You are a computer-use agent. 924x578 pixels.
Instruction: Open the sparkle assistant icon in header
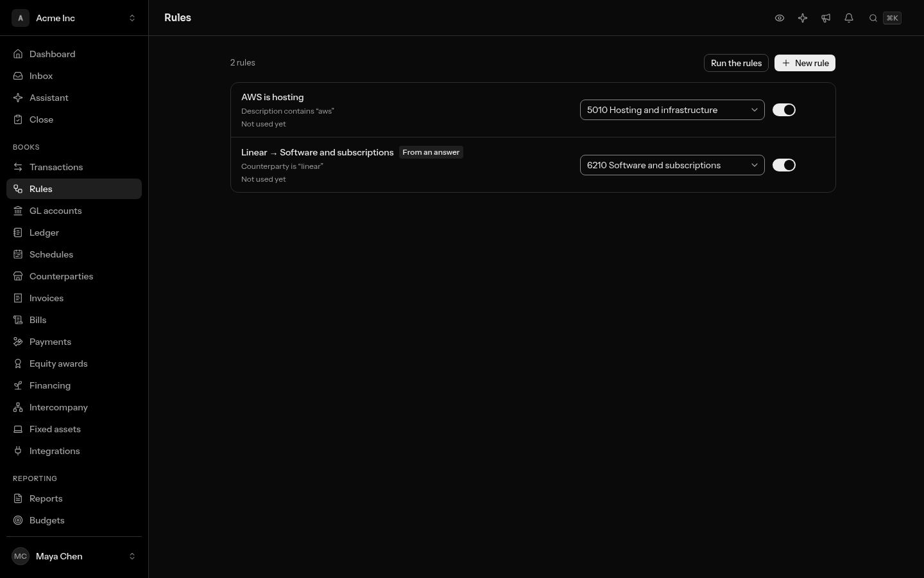click(803, 18)
